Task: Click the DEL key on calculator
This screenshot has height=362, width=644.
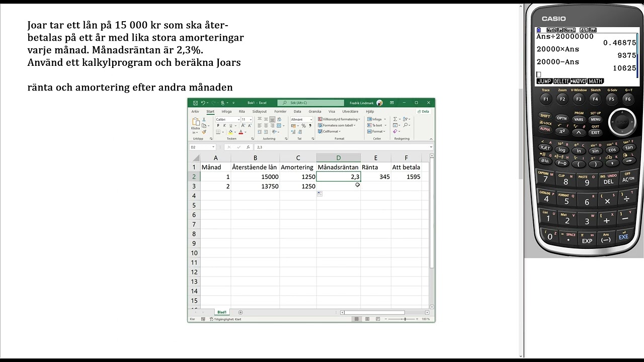Action: point(608,180)
